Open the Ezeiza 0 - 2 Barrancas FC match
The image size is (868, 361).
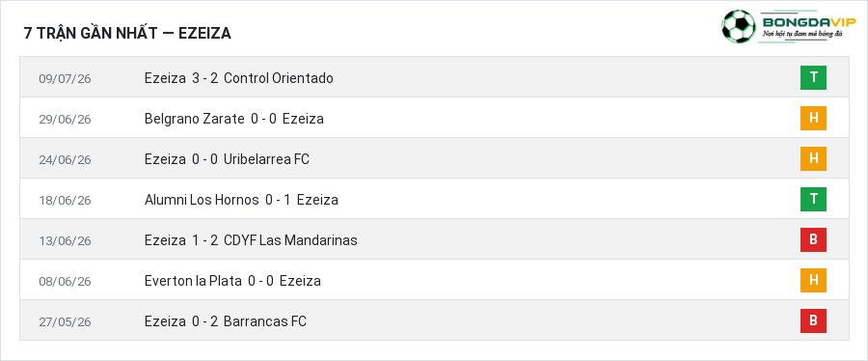tap(226, 321)
